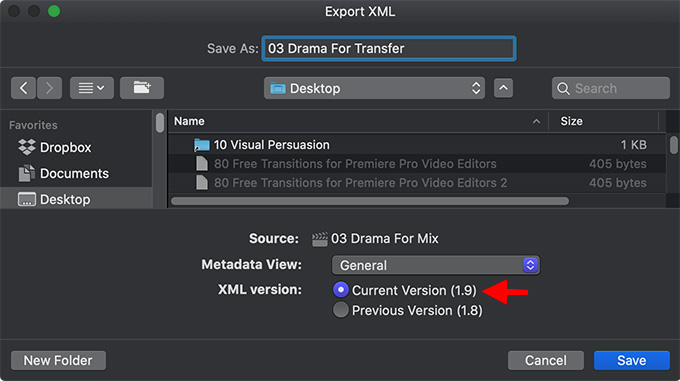Image resolution: width=680 pixels, height=381 pixels.
Task: Go forward with the right arrow button
Action: pos(49,88)
